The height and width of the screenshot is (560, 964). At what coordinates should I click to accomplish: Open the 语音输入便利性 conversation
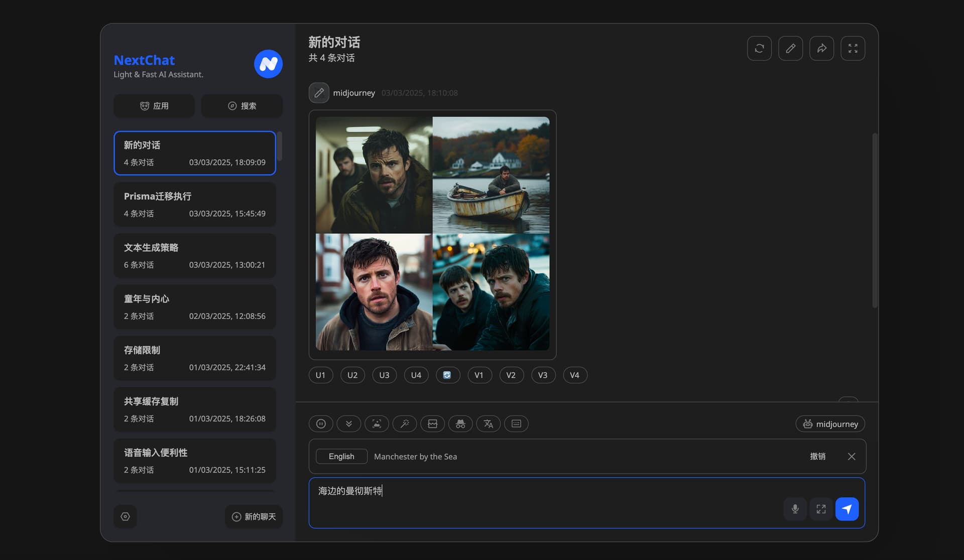pos(195,461)
